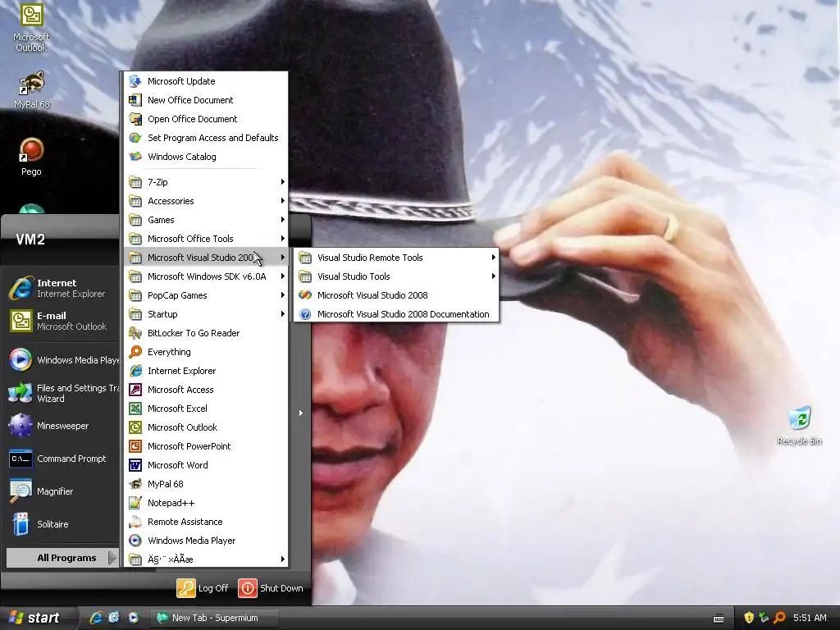Open Files and Settings Transfer Wizard
Screen dimensions: 840x630
(62, 393)
